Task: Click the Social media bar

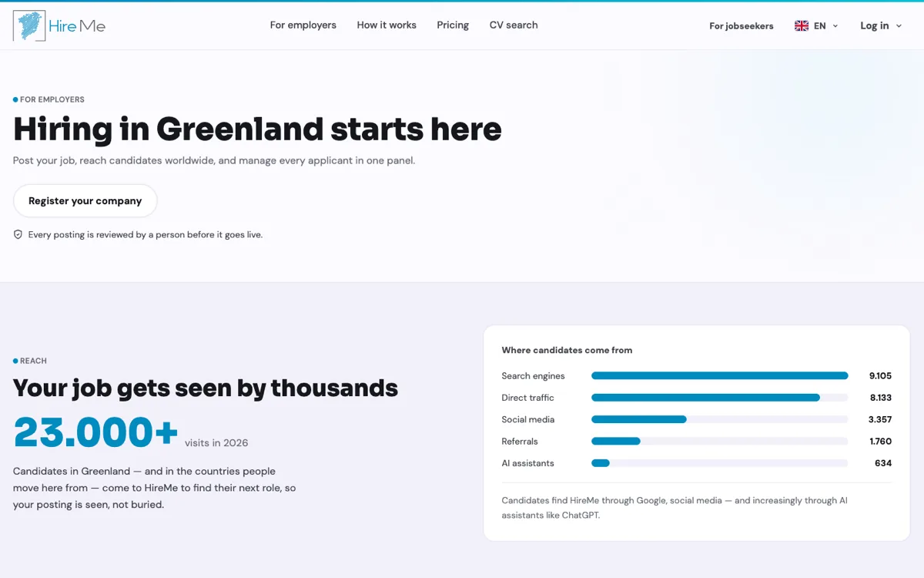Action: tap(720, 419)
